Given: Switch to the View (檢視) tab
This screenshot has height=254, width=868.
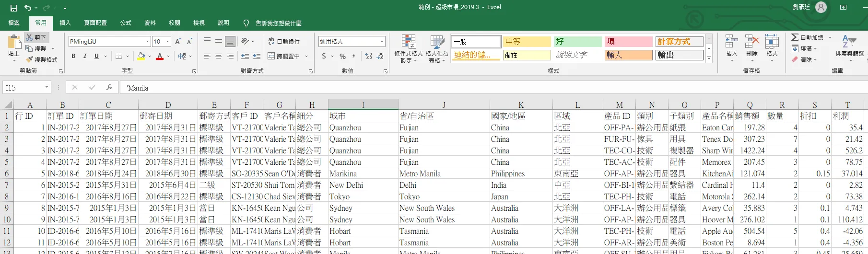Looking at the screenshot, I should (x=199, y=23).
